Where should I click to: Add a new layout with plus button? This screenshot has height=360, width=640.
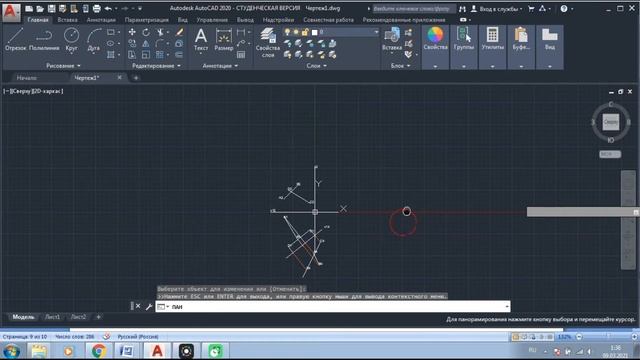(98, 317)
